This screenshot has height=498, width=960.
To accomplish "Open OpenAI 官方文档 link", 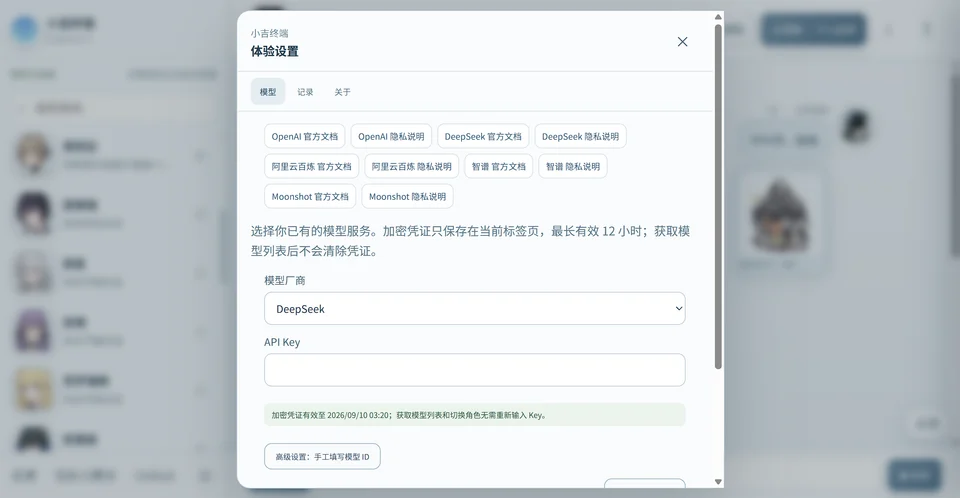I will point(305,137).
